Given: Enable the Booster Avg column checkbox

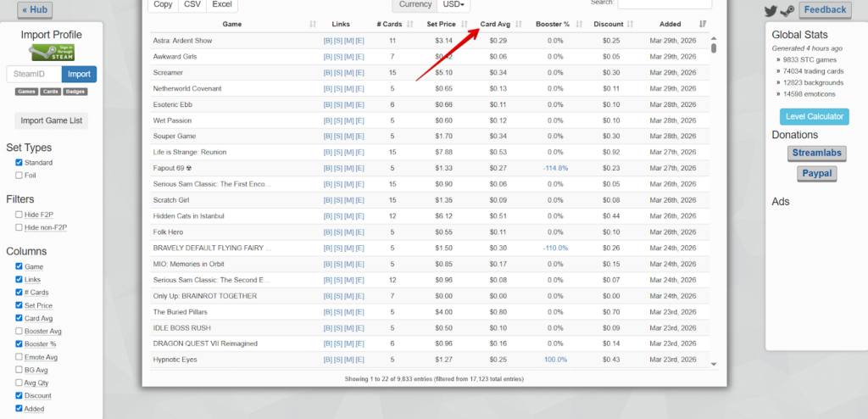Looking at the screenshot, I should pyautogui.click(x=19, y=331).
